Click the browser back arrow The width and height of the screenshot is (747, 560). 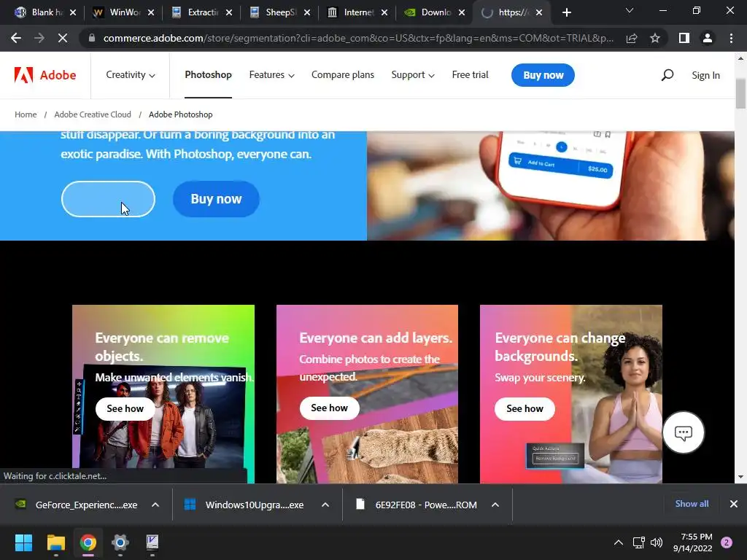click(x=16, y=38)
